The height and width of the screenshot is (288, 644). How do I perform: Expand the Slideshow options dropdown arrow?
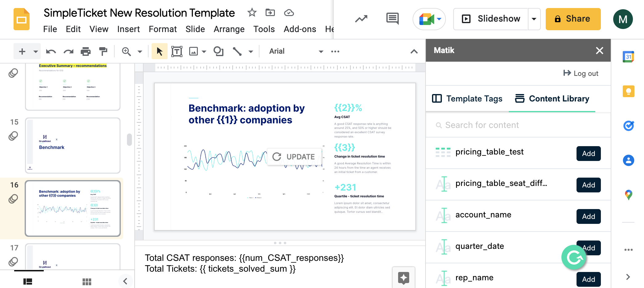tap(534, 19)
